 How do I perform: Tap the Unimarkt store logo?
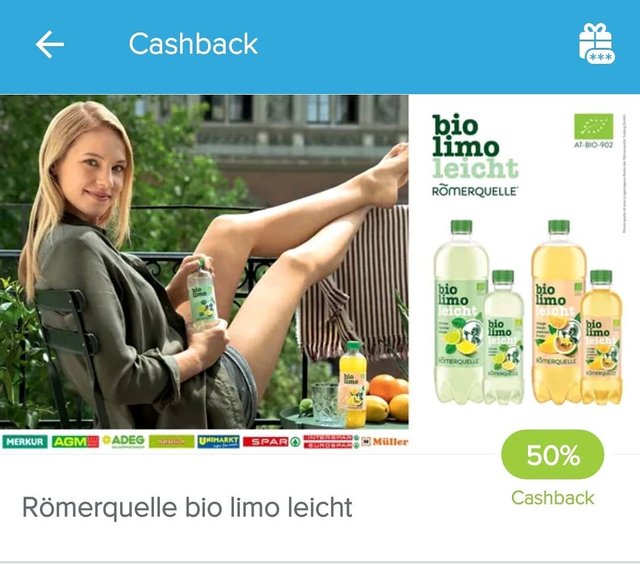point(218,442)
